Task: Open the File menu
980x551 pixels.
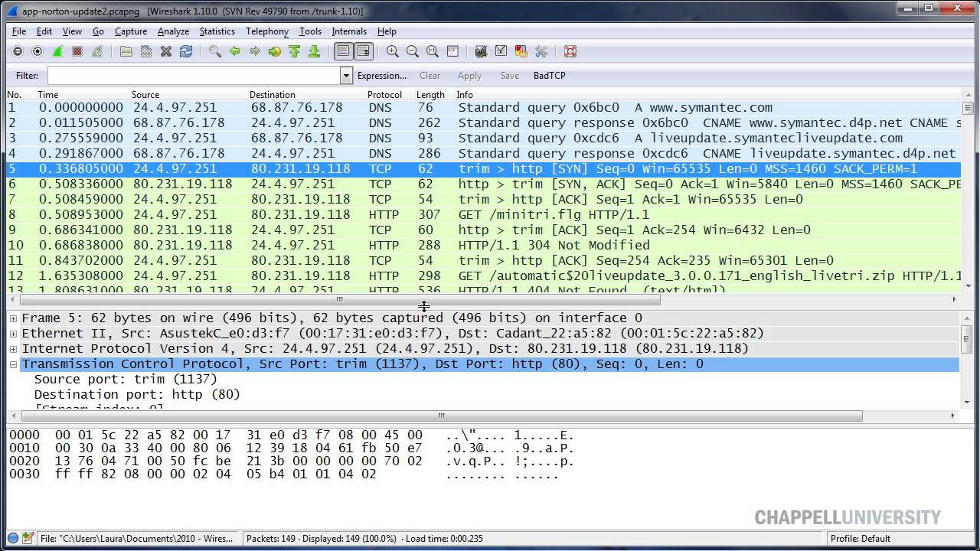Action: point(19,31)
